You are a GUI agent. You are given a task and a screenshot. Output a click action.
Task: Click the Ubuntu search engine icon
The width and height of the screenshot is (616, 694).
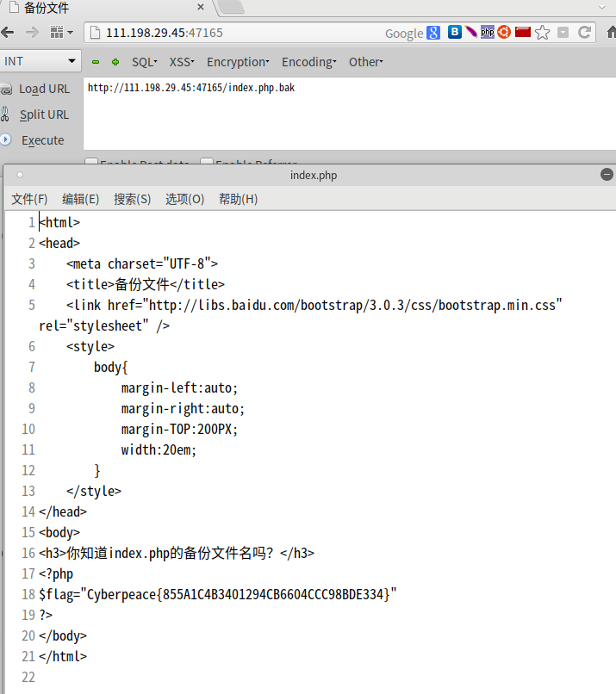tap(504, 33)
